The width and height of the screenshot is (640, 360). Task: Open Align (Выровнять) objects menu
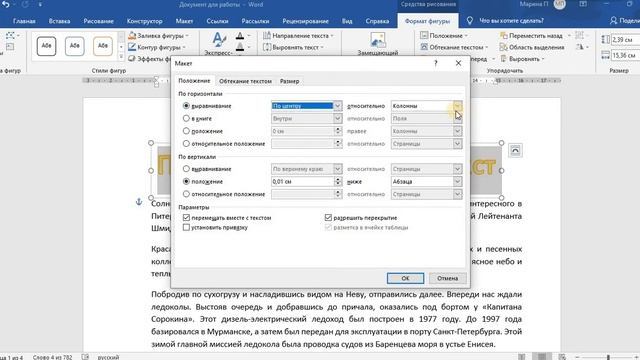click(522, 59)
